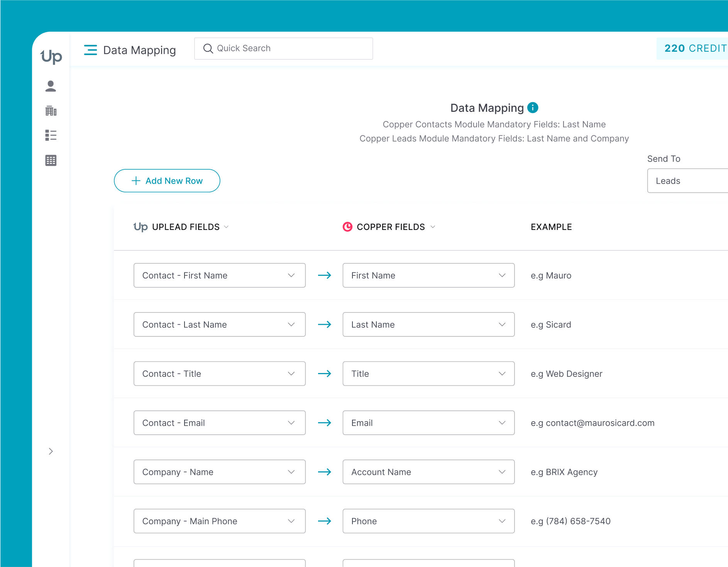Click the example text 'e.g Mauro'
The image size is (728, 567).
[x=551, y=275]
